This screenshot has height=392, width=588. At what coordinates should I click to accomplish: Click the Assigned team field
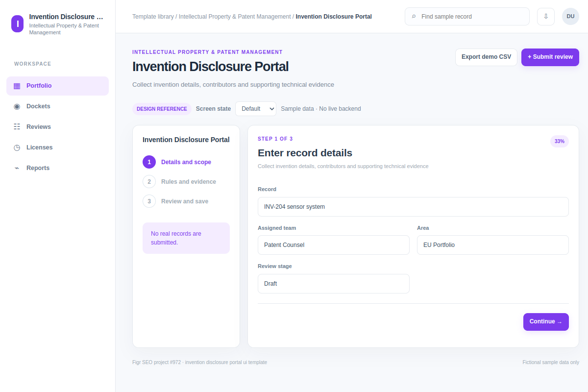pos(334,245)
